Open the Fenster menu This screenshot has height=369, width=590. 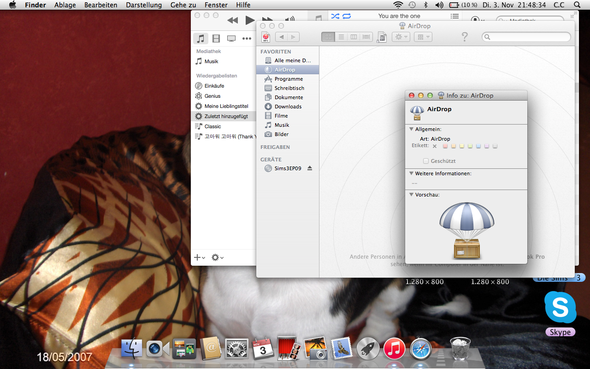tap(216, 5)
